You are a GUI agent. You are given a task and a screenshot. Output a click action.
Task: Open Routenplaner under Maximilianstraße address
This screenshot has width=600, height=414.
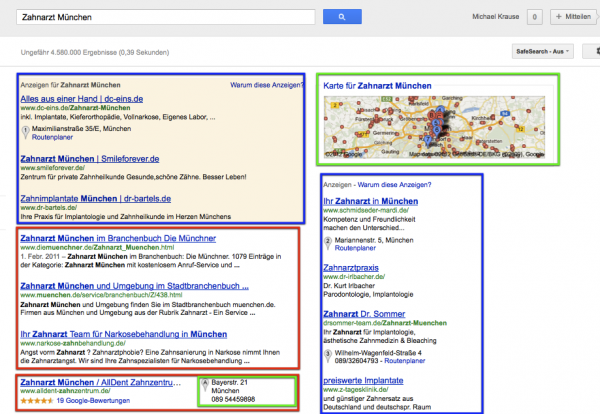pyautogui.click(x=52, y=137)
